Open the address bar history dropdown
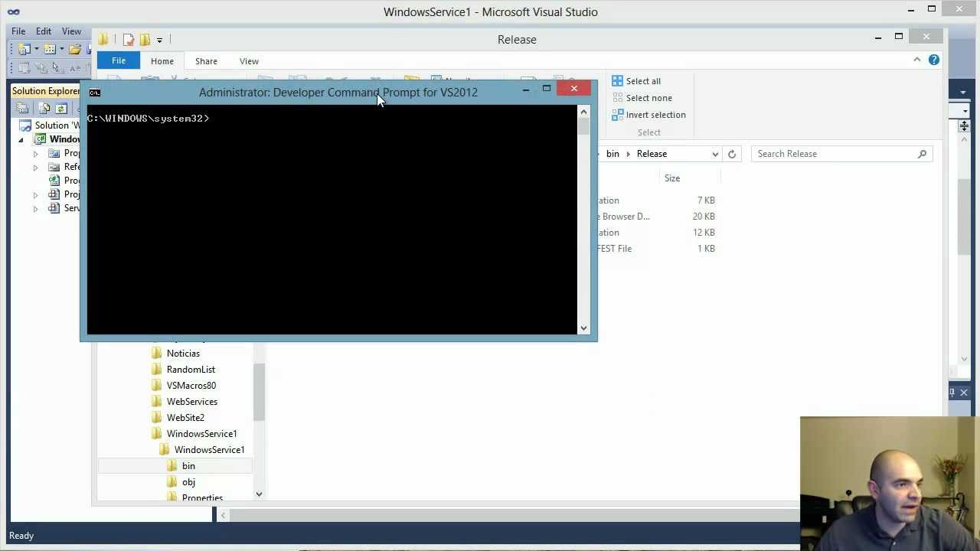This screenshot has height=551, width=980. (x=715, y=154)
